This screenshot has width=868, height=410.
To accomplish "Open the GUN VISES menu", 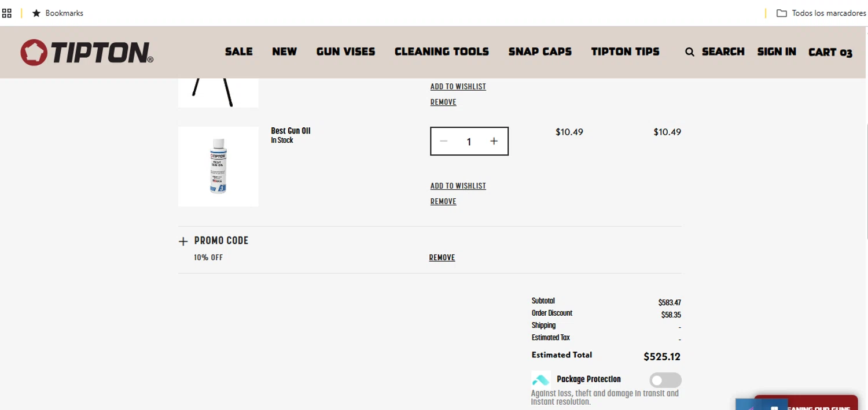I will 346,51.
